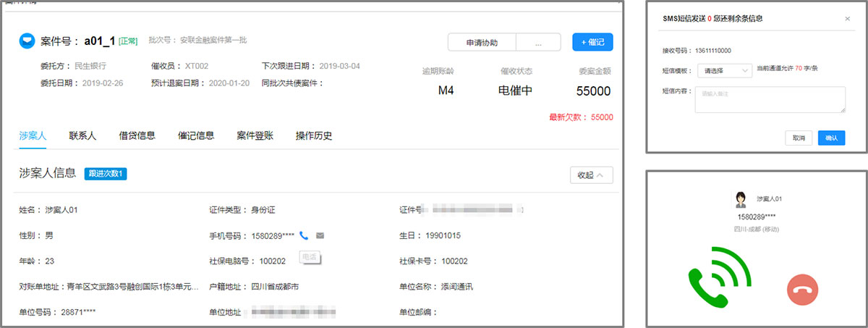Click 确认 in the SMS dialog
Screen dimensions: 868x328
pos(831,138)
